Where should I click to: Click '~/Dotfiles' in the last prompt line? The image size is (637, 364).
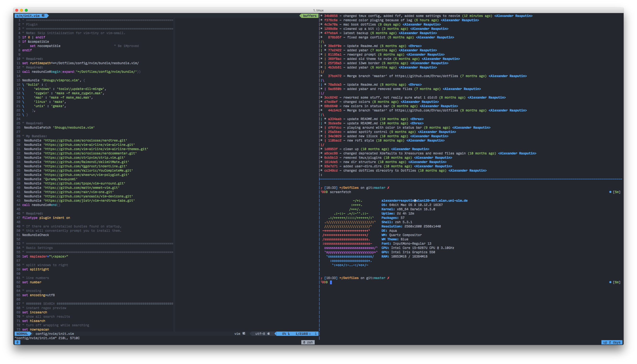[349, 278]
